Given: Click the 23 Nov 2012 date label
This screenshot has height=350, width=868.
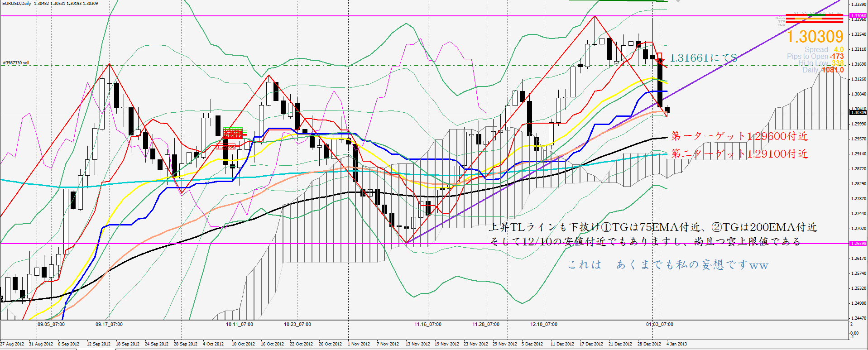Looking at the screenshot, I should 475,344.
